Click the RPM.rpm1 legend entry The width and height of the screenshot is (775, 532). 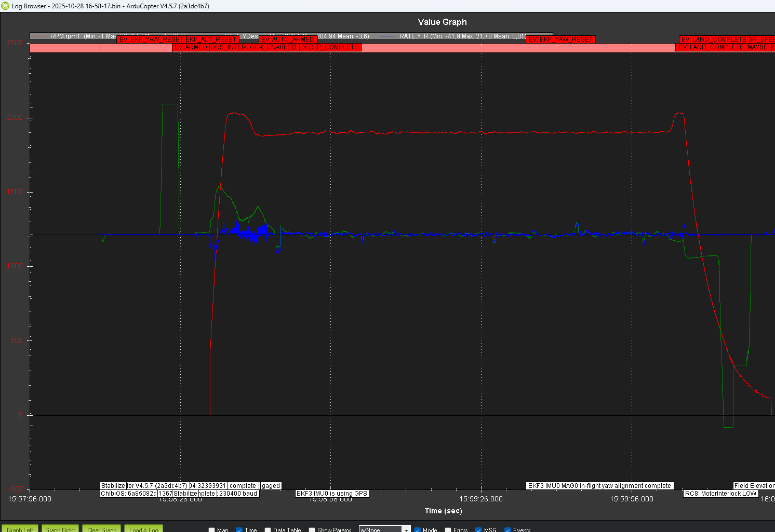point(65,36)
